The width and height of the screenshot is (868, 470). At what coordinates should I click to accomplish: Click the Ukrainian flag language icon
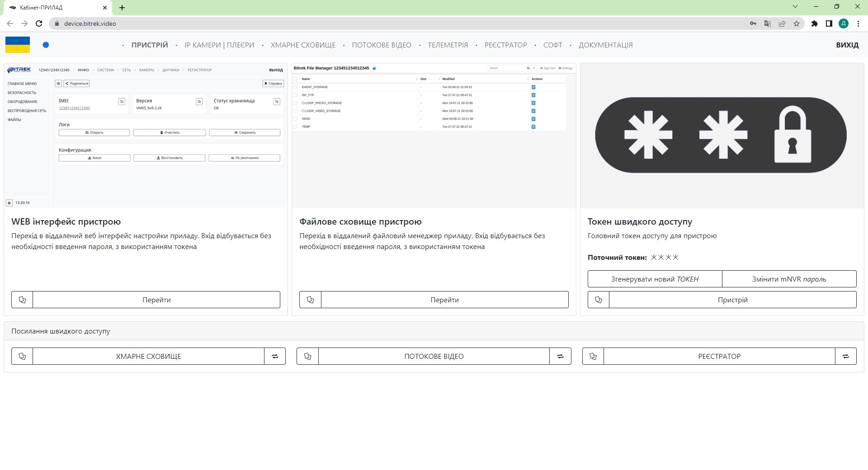(x=18, y=45)
